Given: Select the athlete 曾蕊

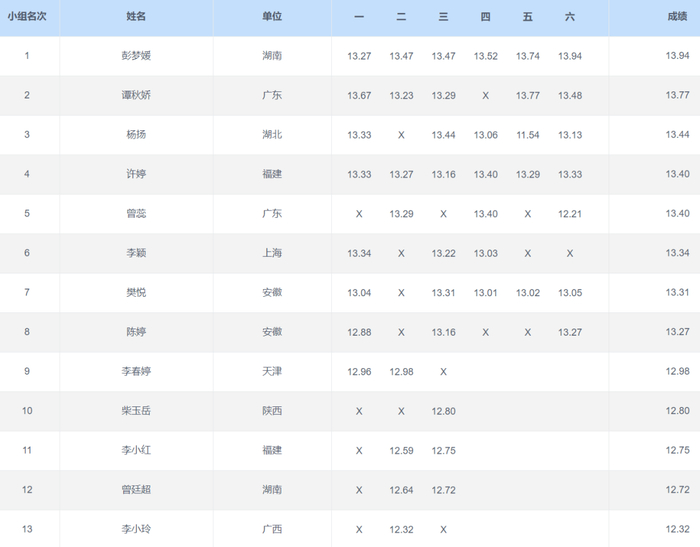Looking at the screenshot, I should (x=136, y=214).
